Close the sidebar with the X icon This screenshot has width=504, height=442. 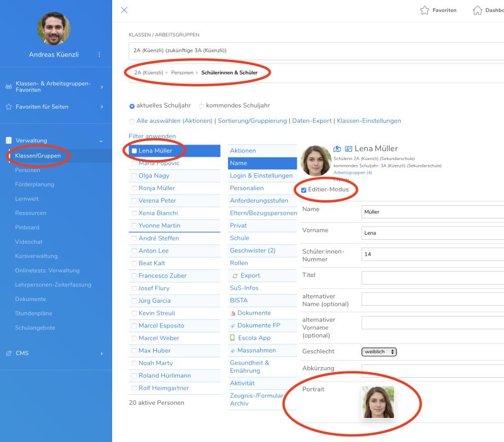(124, 10)
